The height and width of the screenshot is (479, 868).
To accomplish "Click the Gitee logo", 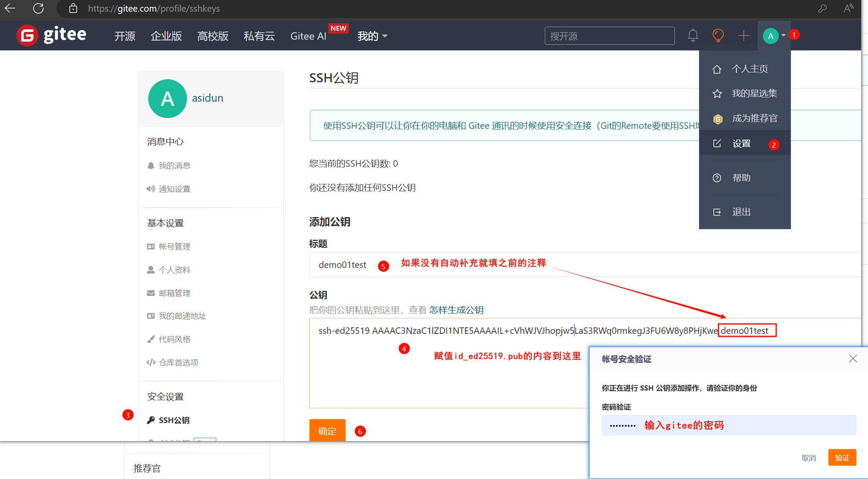I will [51, 35].
